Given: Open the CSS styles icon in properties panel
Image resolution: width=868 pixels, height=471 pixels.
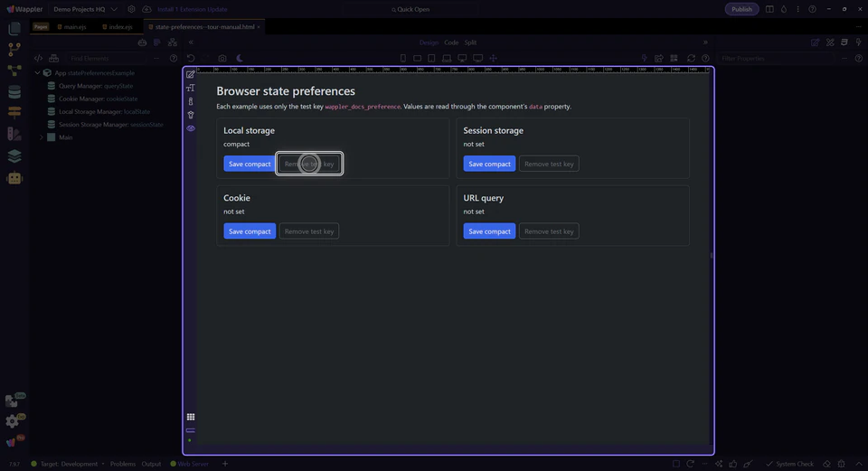Looking at the screenshot, I should pos(844,42).
